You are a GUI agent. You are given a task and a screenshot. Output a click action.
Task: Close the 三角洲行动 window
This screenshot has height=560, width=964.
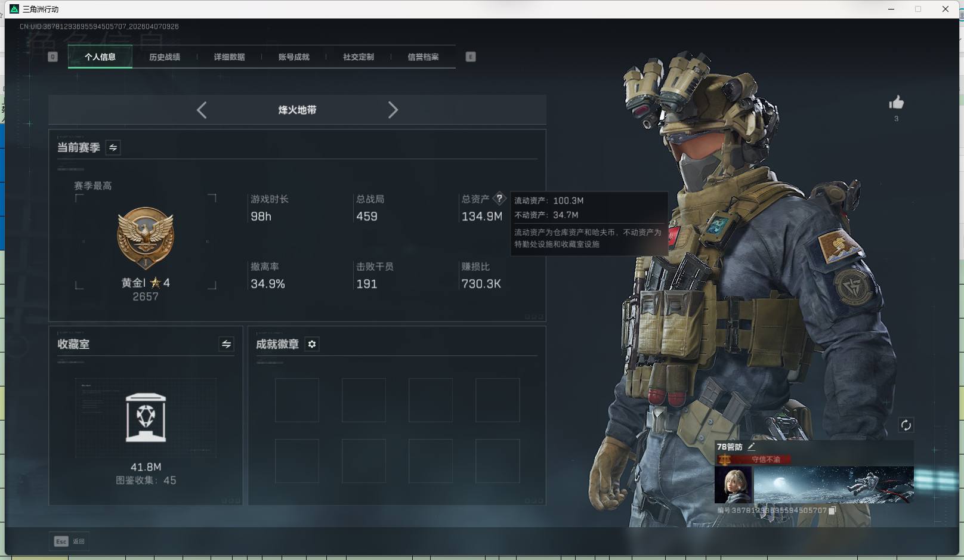coord(946,9)
